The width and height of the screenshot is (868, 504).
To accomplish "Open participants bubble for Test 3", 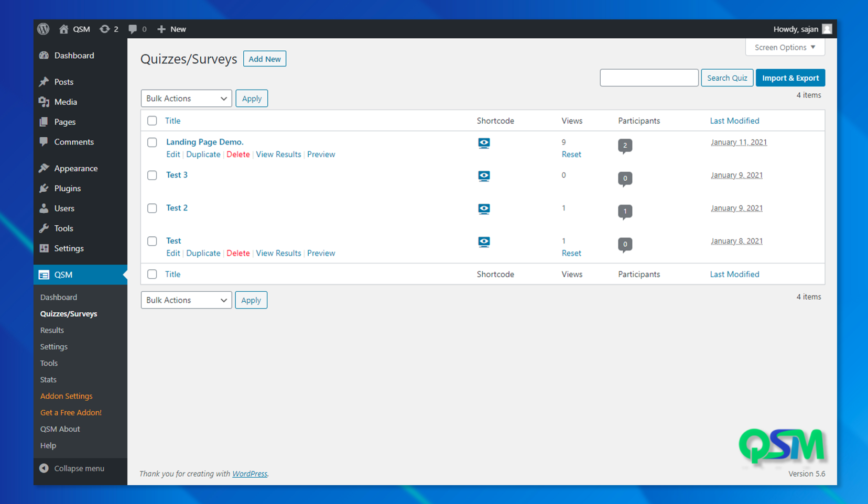I will point(625,179).
